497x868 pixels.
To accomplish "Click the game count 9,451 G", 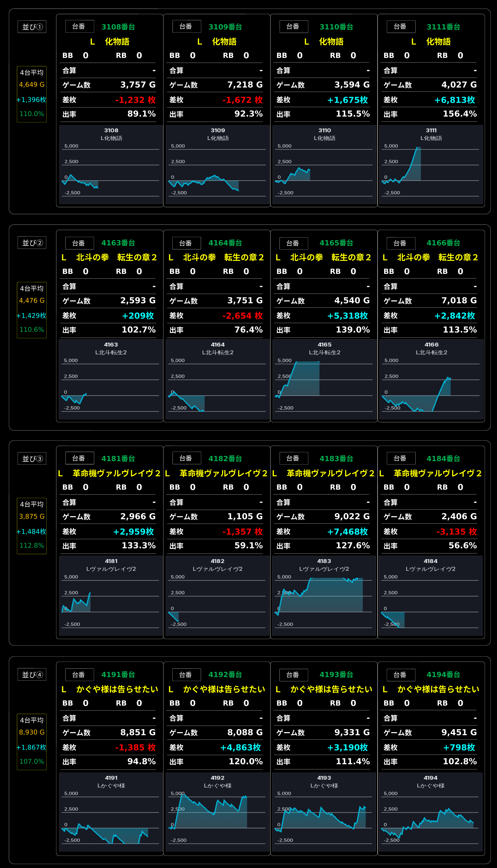I will point(459,732).
